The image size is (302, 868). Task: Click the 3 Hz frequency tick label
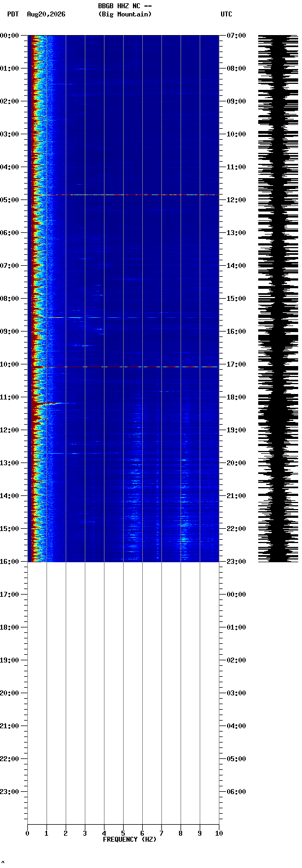click(x=85, y=833)
